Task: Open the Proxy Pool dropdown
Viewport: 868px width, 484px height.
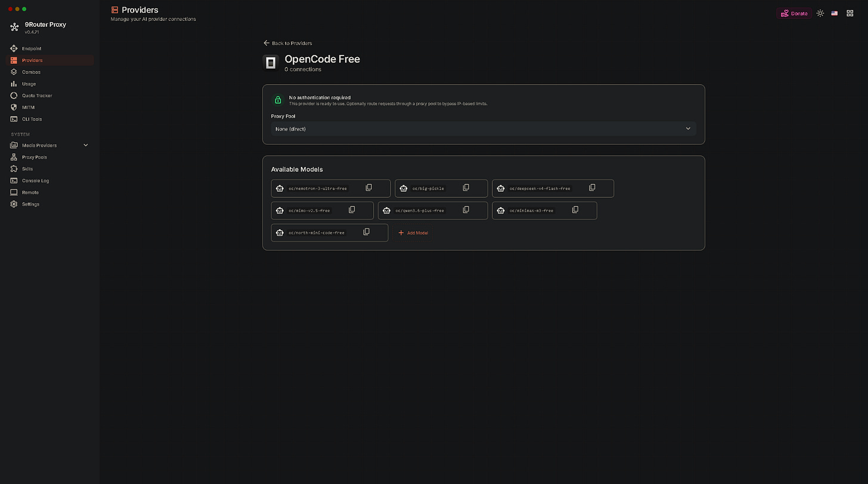Action: (x=483, y=129)
